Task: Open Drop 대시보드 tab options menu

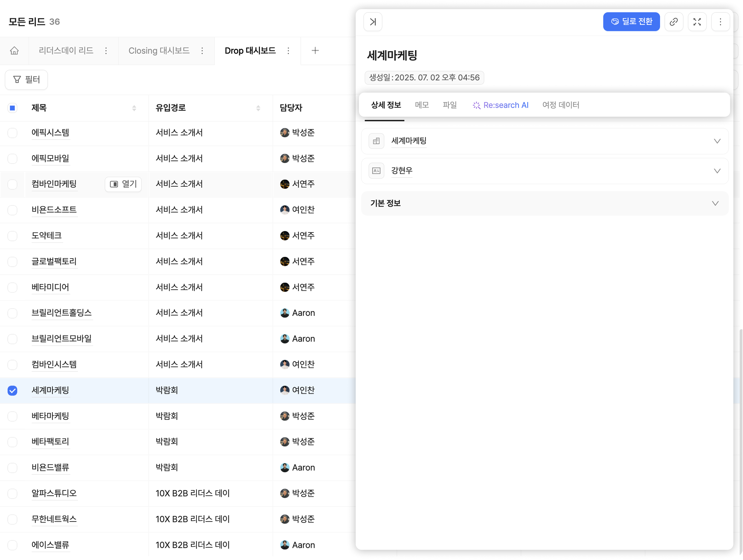Action: pyautogui.click(x=288, y=51)
